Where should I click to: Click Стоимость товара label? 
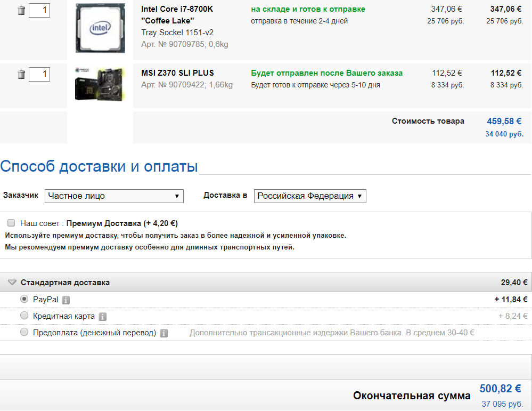[428, 121]
